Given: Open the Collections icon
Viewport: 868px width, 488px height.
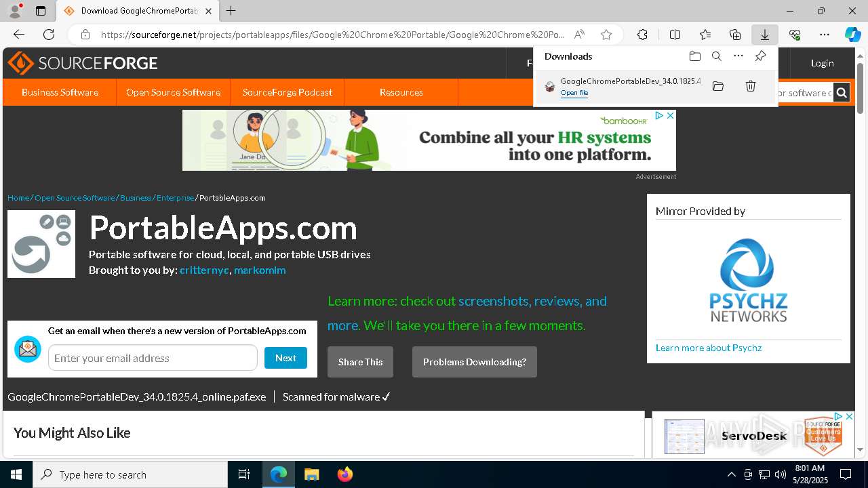Looking at the screenshot, I should click(x=735, y=35).
